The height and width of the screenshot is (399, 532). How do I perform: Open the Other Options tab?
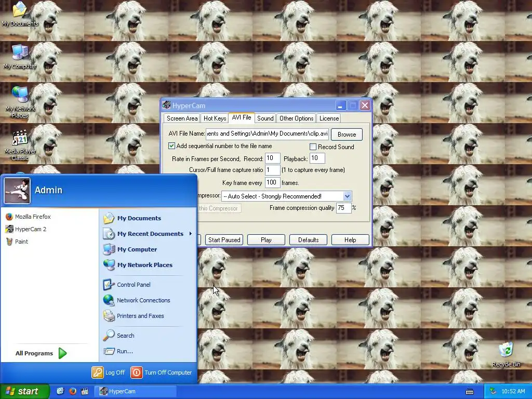(296, 118)
